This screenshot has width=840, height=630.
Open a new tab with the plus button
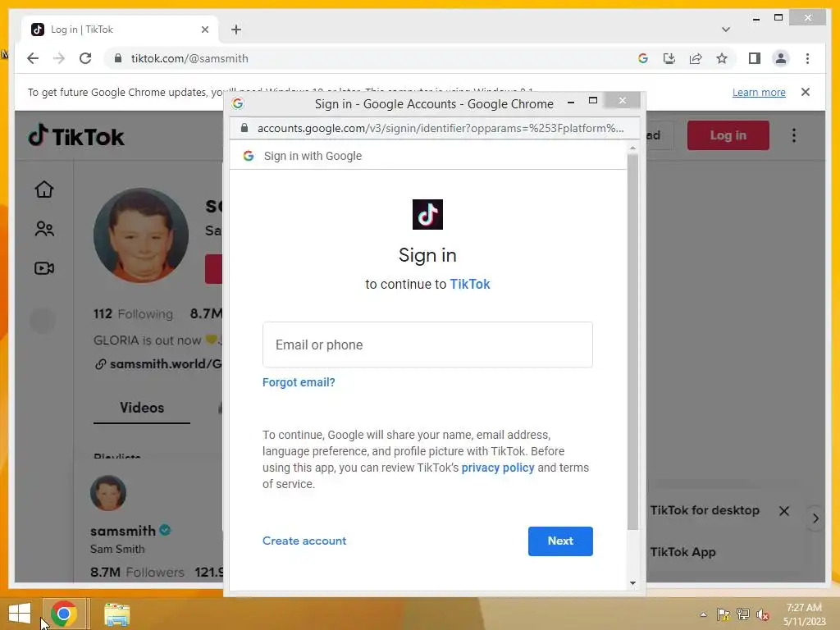coord(236,30)
